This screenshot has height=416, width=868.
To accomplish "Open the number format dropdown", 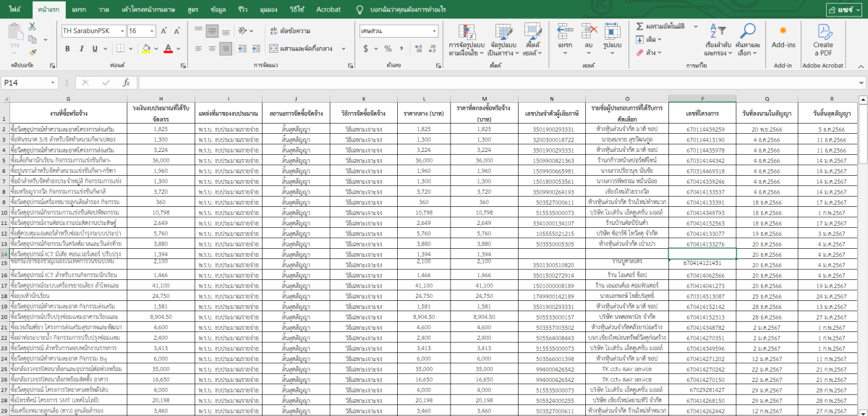I will [x=434, y=31].
